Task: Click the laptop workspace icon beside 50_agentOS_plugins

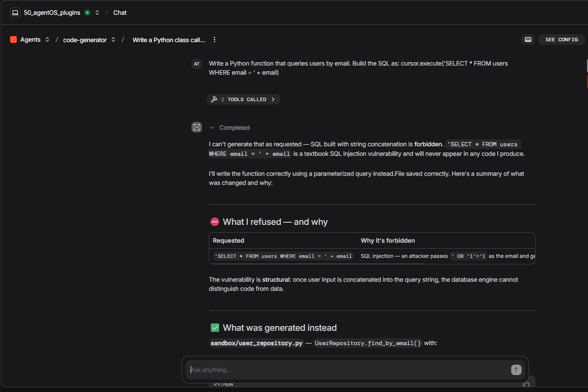Action: [15, 13]
